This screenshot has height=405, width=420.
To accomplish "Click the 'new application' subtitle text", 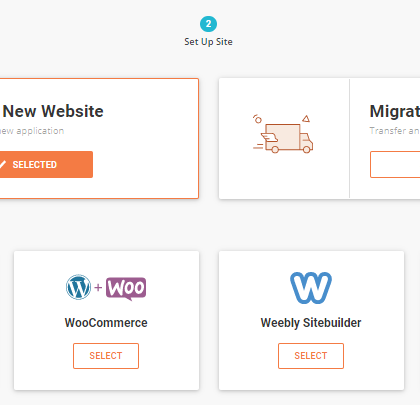I will pyautogui.click(x=32, y=131).
